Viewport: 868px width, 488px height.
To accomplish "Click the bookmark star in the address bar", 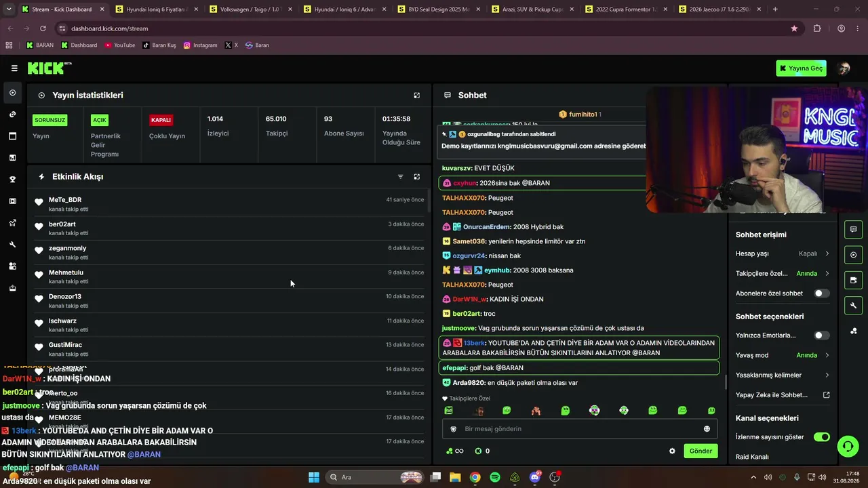I will 794,28.
